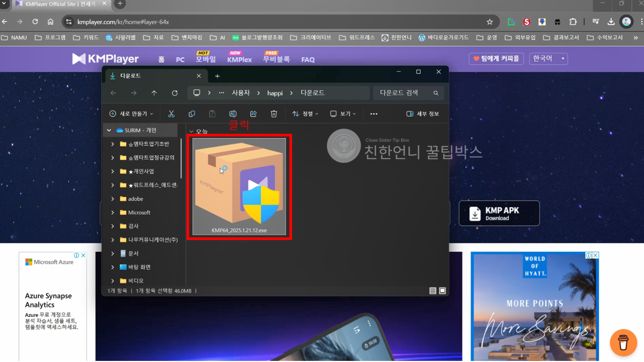Go up one folder level in Explorer
This screenshot has width=644, height=362.
154,93
